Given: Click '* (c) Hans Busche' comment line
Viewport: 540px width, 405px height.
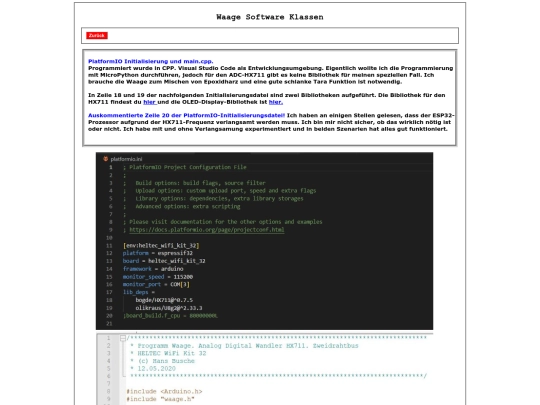Looking at the screenshot, I should coord(163,361).
